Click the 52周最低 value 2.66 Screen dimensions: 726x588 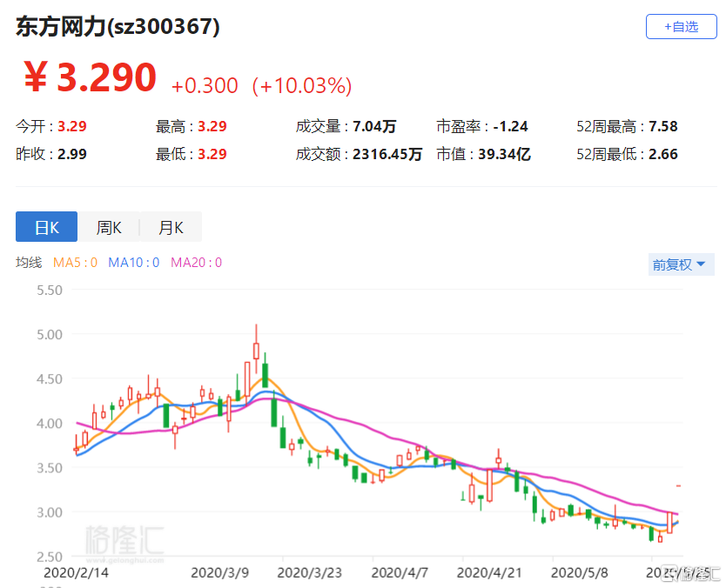(x=663, y=154)
